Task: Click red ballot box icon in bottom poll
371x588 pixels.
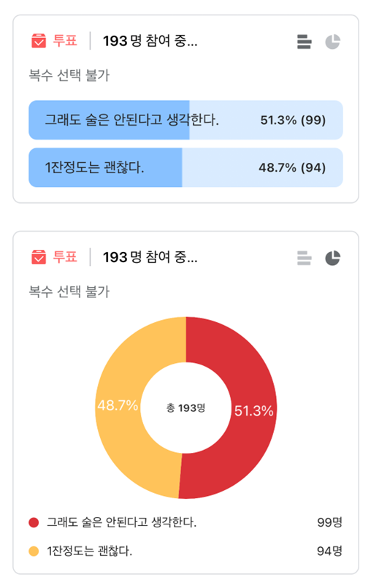Action: 39,257
